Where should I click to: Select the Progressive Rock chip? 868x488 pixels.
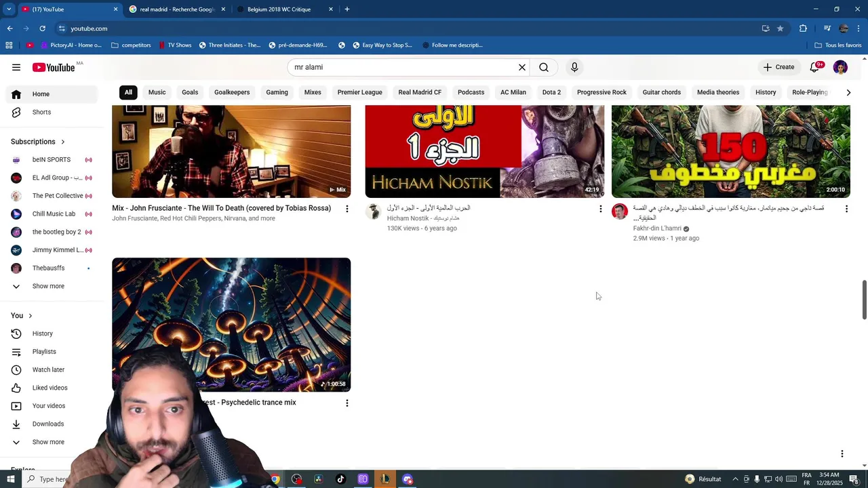click(x=601, y=92)
